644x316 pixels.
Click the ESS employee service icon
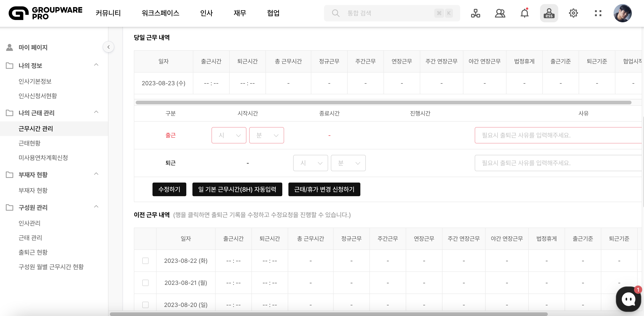(549, 13)
